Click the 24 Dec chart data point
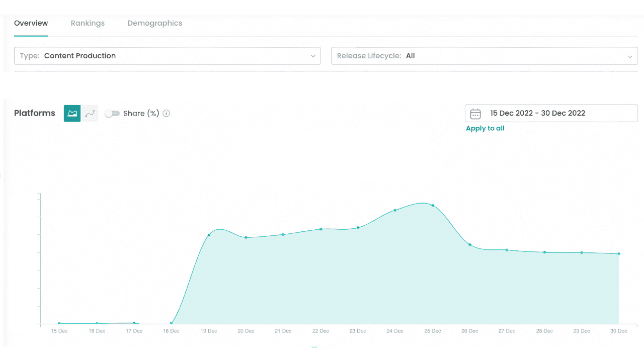The image size is (644, 362). (x=395, y=210)
